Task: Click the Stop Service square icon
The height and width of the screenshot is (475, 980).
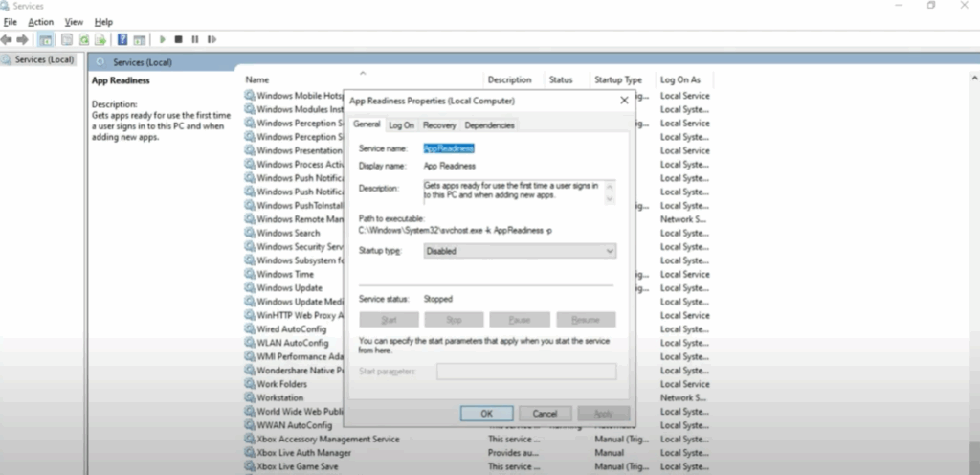Action: [x=178, y=39]
